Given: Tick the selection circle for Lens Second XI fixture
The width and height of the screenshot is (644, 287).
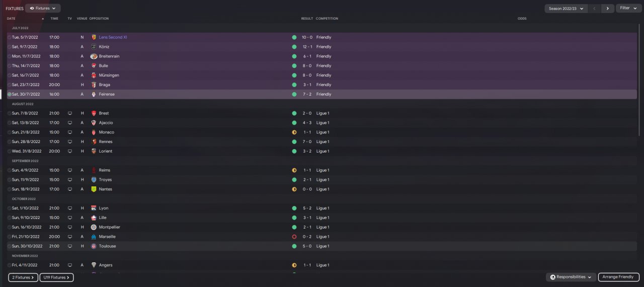Looking at the screenshot, I should [9, 37].
